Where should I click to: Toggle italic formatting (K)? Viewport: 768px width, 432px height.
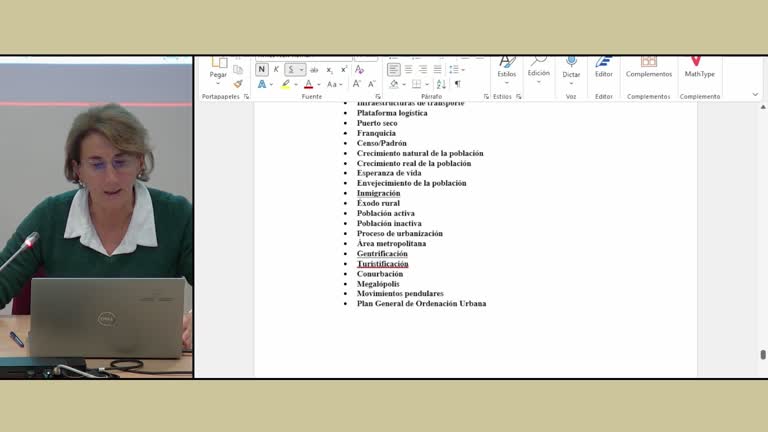click(277, 70)
